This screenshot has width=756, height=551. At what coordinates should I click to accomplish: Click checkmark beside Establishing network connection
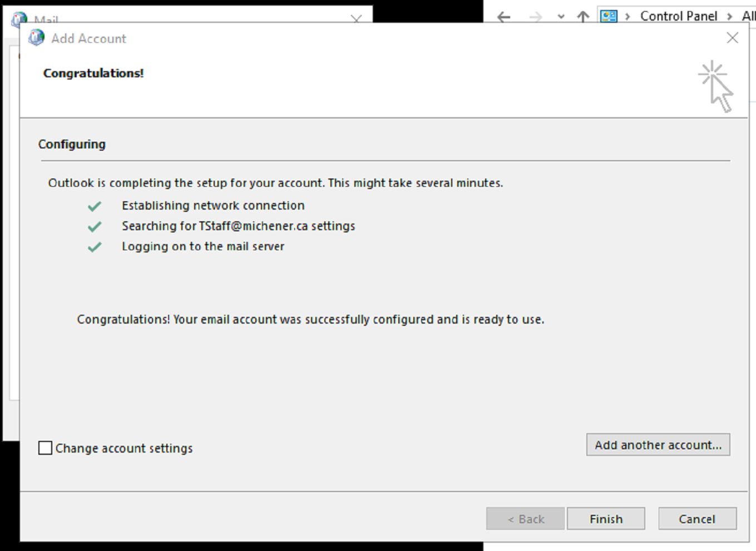[x=95, y=206]
